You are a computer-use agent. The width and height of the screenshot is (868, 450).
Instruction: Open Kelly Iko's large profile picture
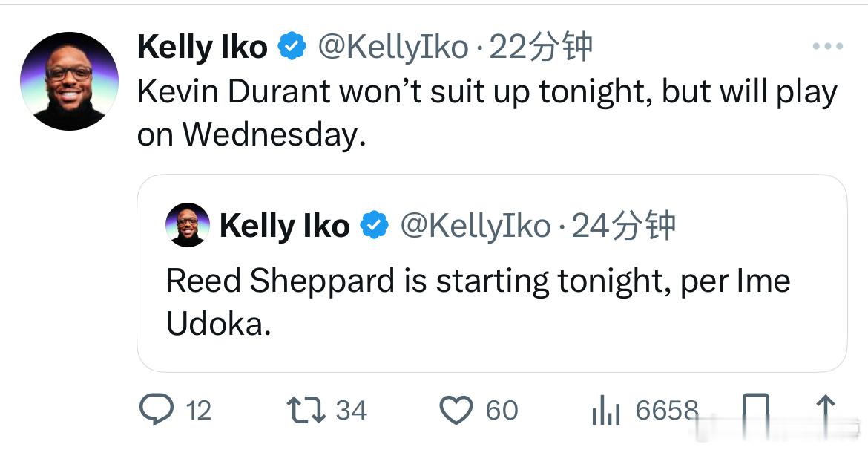pyautogui.click(x=69, y=81)
